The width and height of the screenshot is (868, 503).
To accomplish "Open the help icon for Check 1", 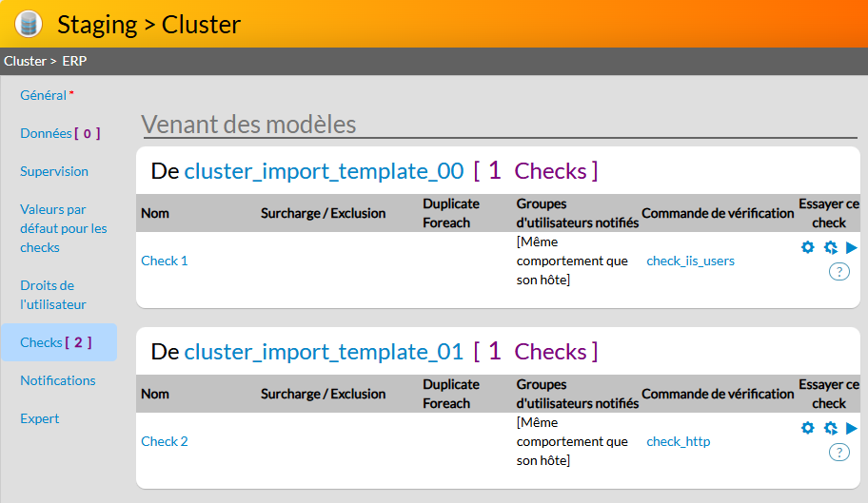I will [x=838, y=272].
